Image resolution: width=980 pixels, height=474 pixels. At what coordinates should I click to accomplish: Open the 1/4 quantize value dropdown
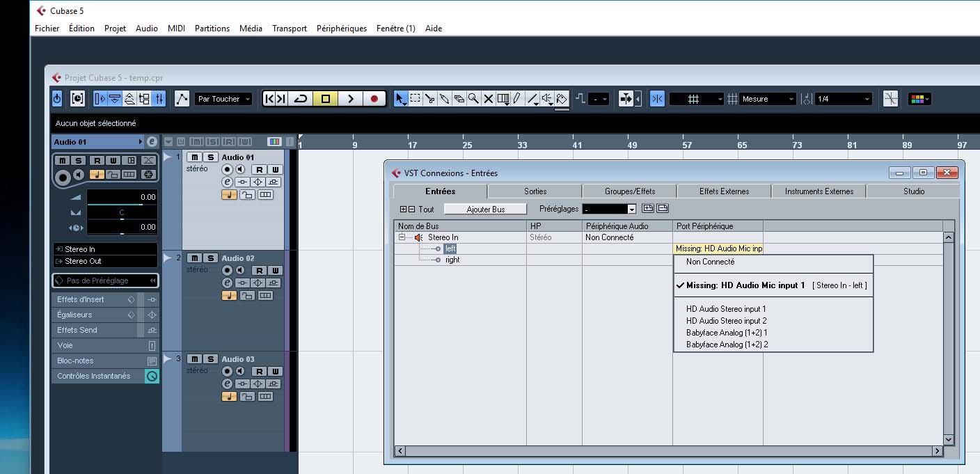pos(844,99)
